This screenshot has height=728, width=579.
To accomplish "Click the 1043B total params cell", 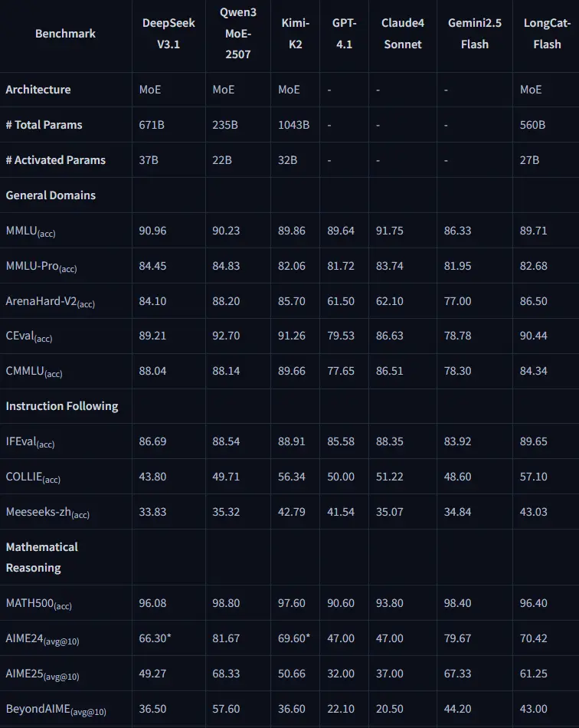I will [x=293, y=125].
